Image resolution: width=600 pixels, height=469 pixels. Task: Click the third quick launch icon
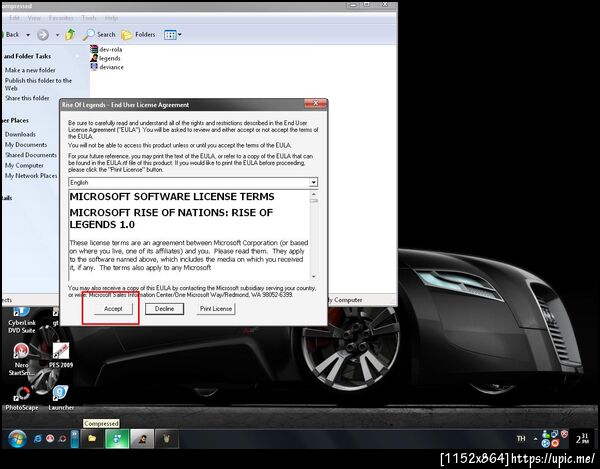pos(62,439)
